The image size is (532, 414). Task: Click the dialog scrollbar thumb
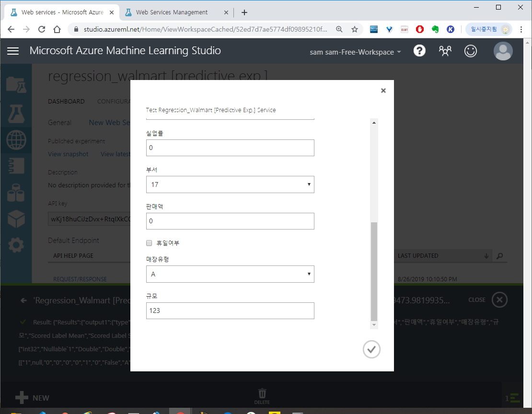point(374,272)
